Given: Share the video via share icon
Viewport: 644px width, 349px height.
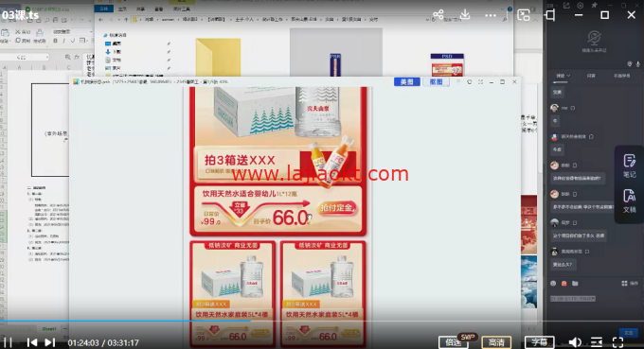Looking at the screenshot, I should click(x=438, y=15).
